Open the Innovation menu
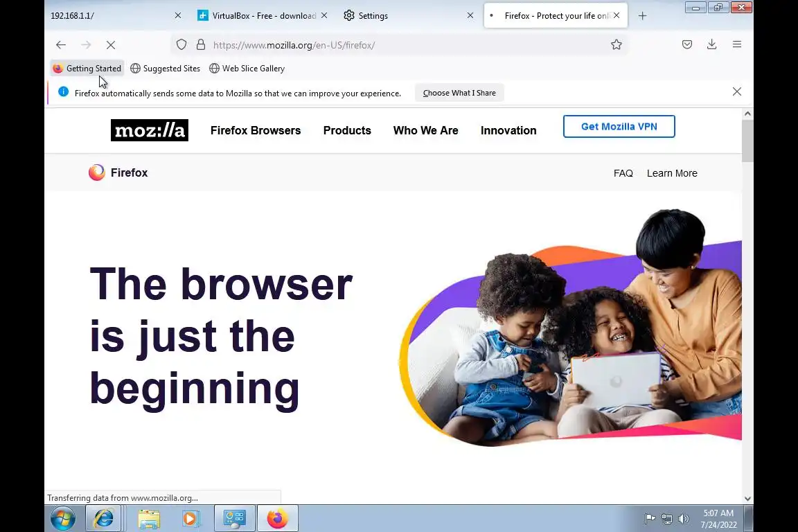This screenshot has height=532, width=798. tap(508, 130)
